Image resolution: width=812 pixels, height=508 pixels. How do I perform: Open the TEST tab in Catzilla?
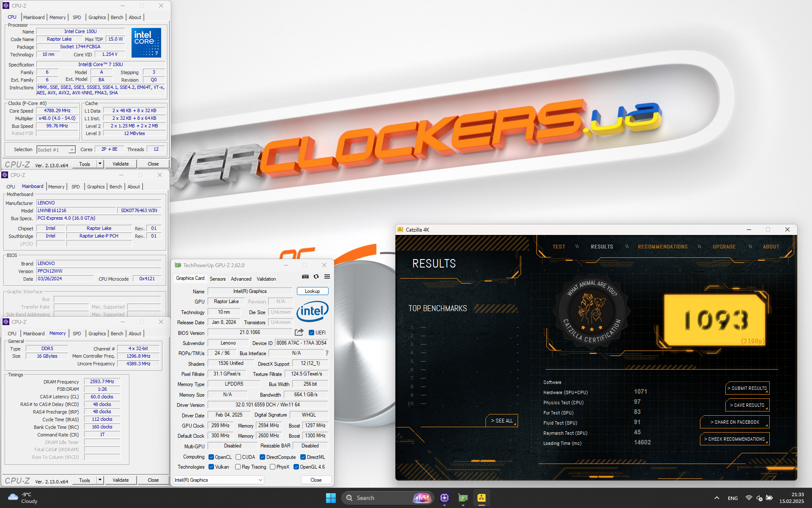pos(559,247)
